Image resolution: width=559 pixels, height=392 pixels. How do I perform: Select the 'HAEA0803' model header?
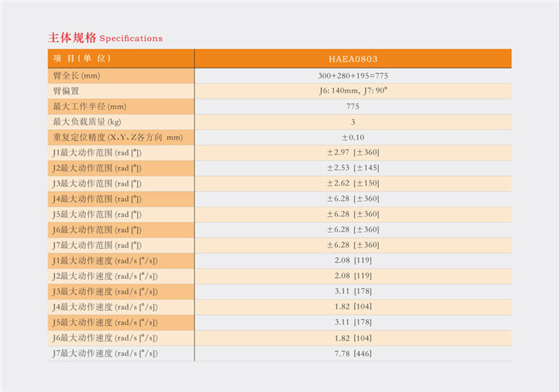[353, 59]
